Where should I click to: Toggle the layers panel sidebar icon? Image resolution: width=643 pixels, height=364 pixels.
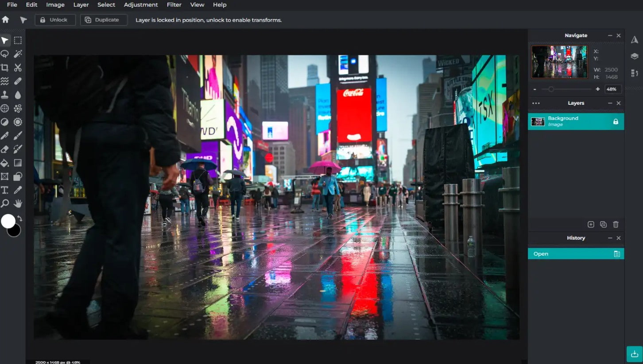point(635,56)
